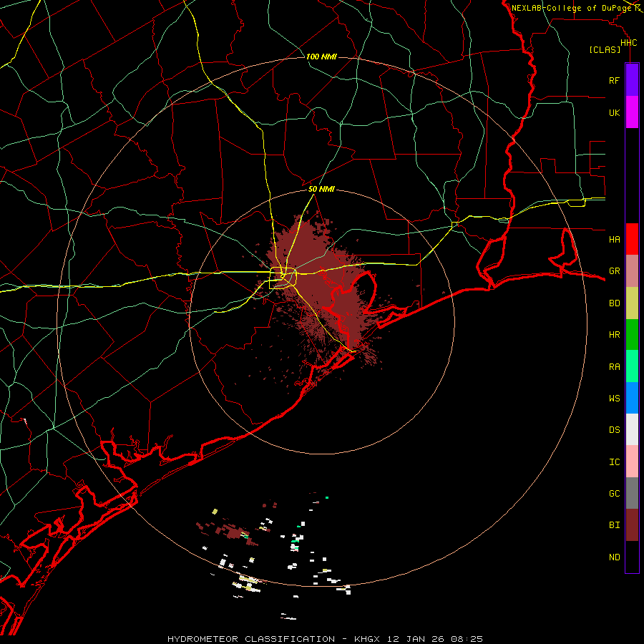
Task: Click the "GR" legend label
Action: pyautogui.click(x=614, y=271)
